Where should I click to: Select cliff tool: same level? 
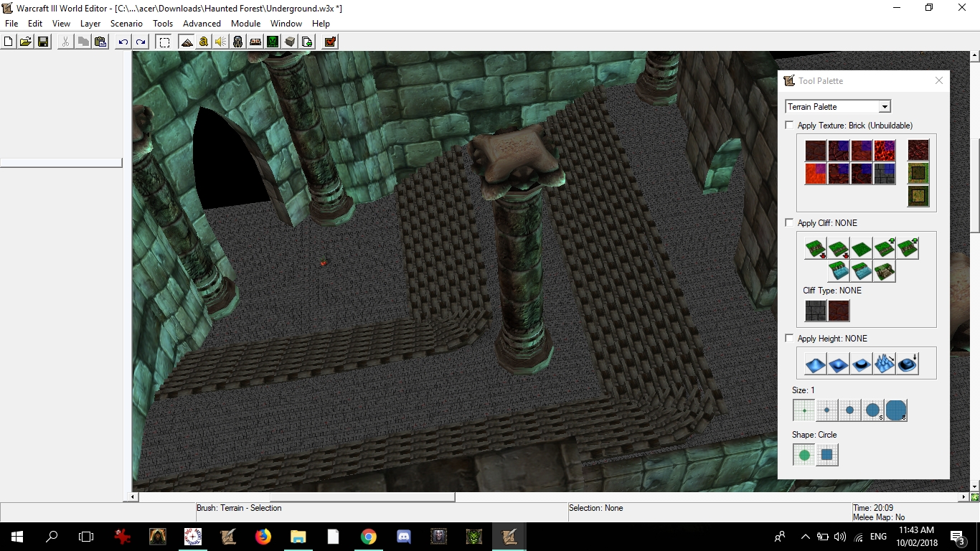coord(861,248)
